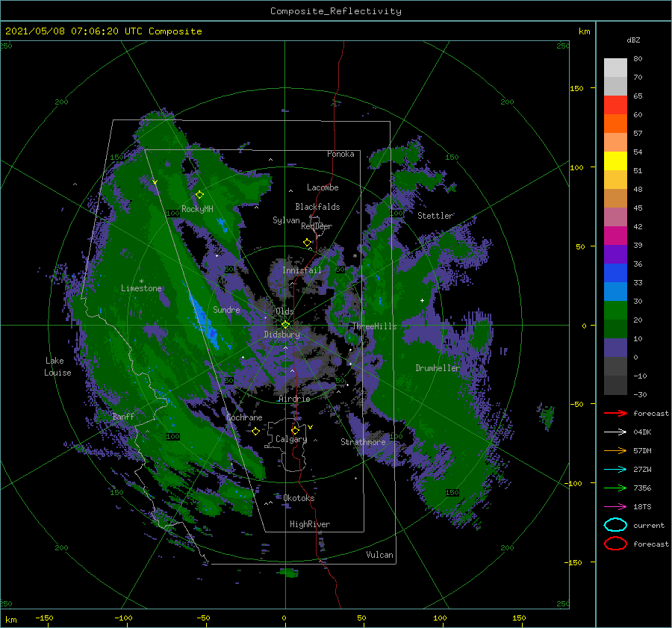Click the Olds city label

pyautogui.click(x=284, y=311)
